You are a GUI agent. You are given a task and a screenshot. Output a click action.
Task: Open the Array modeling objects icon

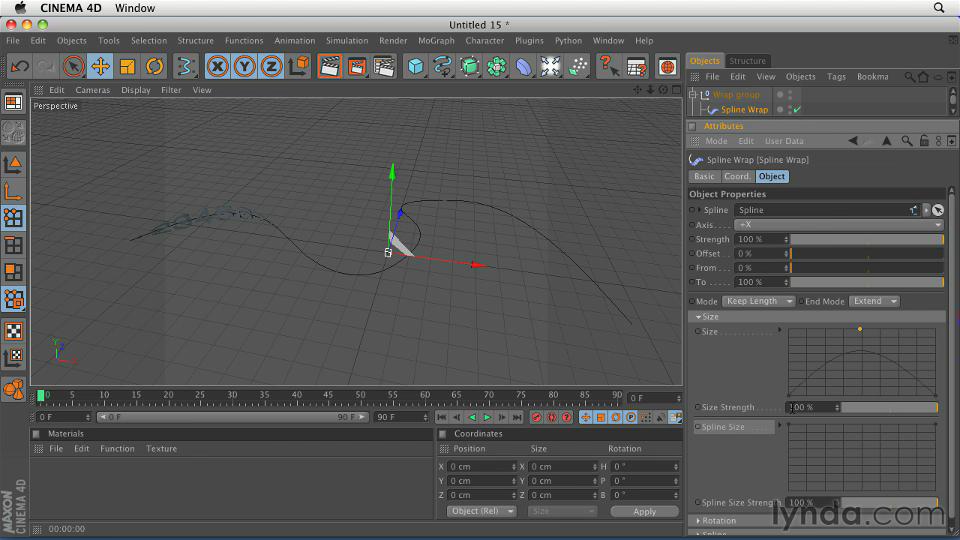tap(497, 66)
